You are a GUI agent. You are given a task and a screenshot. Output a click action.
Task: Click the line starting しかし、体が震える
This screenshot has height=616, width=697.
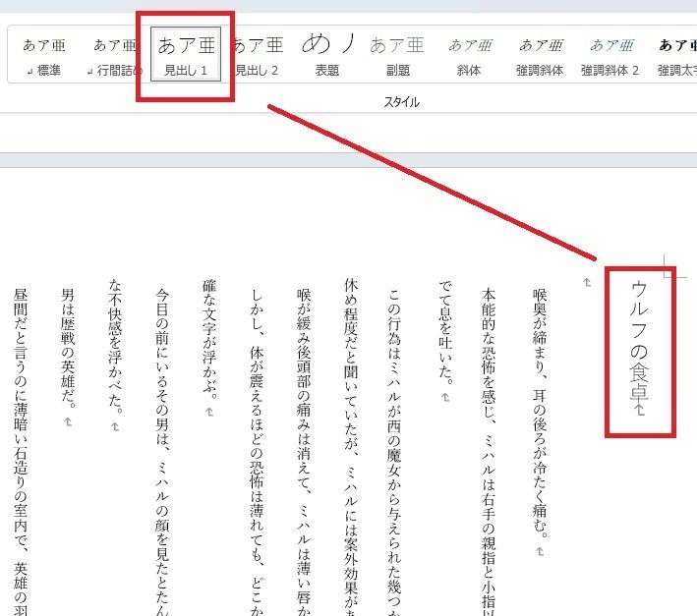coord(257,452)
